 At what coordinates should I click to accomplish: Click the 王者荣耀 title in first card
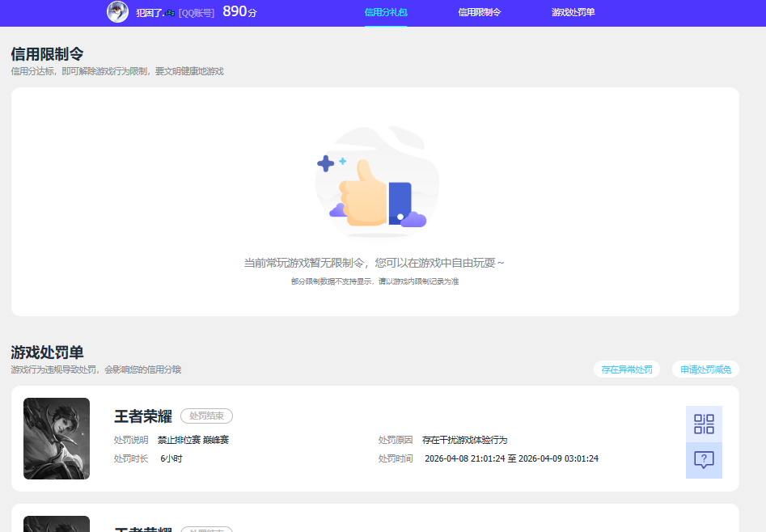coord(143,416)
